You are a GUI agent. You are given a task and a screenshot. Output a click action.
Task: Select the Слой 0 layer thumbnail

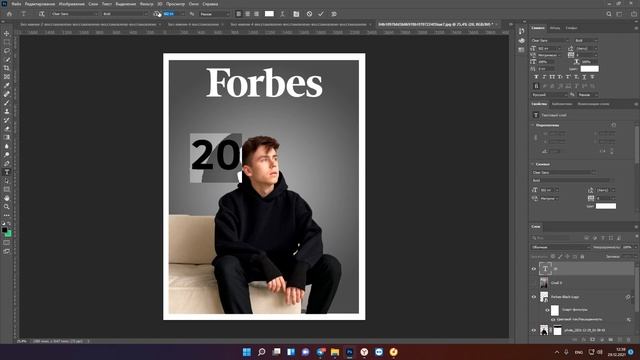[544, 282]
